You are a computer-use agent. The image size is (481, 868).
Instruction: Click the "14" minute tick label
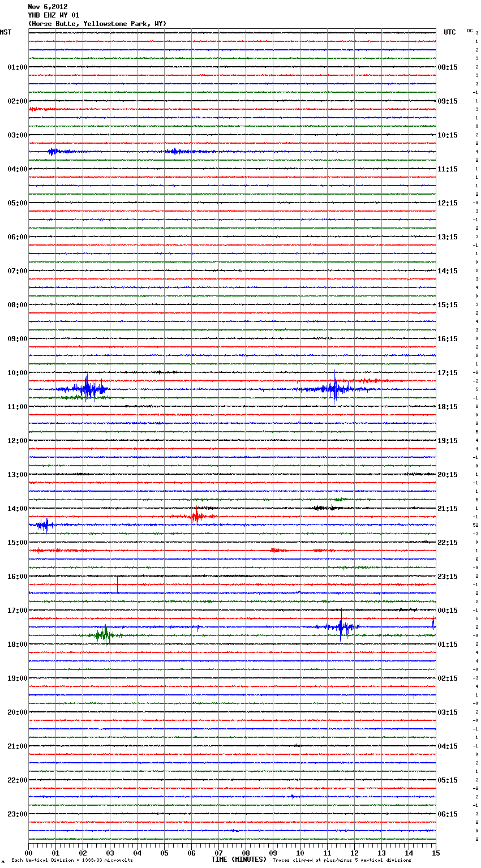(x=409, y=853)
